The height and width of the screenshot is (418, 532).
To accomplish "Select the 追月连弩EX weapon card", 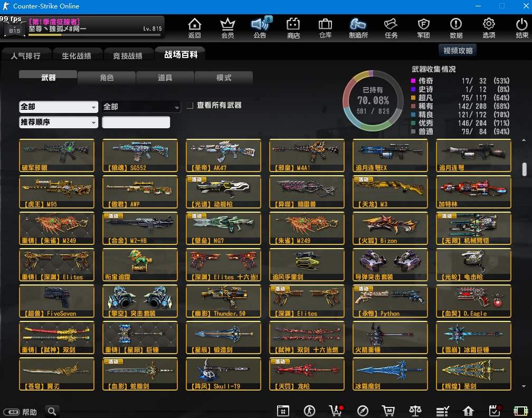I will [390, 155].
